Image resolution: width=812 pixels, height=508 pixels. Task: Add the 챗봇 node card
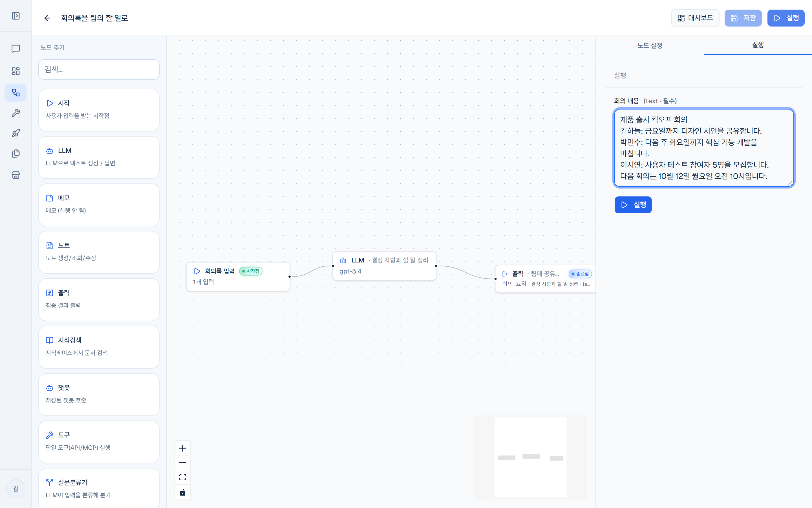pyautogui.click(x=99, y=395)
